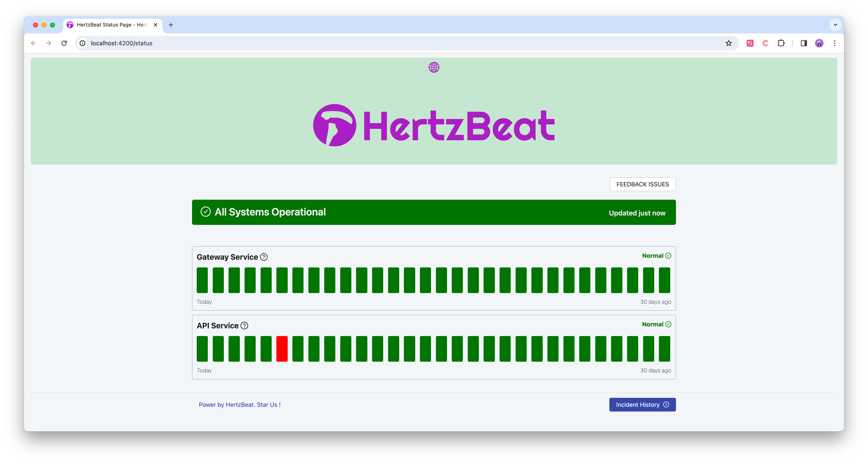Bookmark page with star icon
This screenshot has height=463, width=868.
coord(729,43)
